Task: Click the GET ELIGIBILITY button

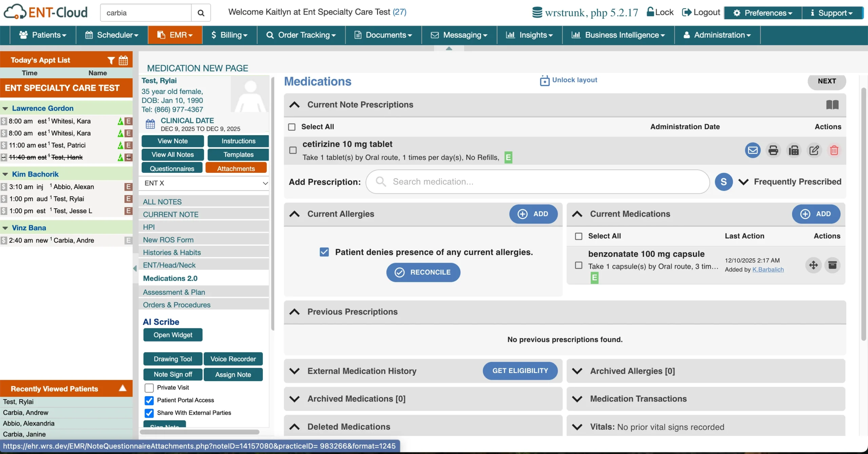Action: pos(520,371)
